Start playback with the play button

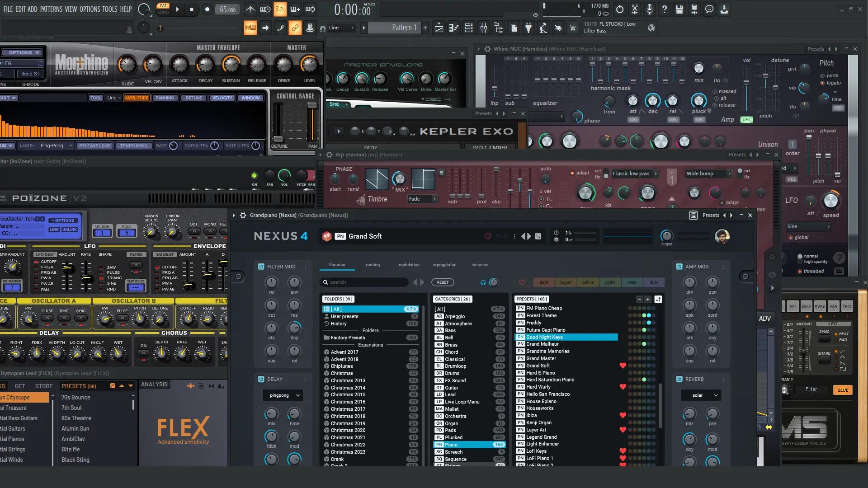pos(177,9)
